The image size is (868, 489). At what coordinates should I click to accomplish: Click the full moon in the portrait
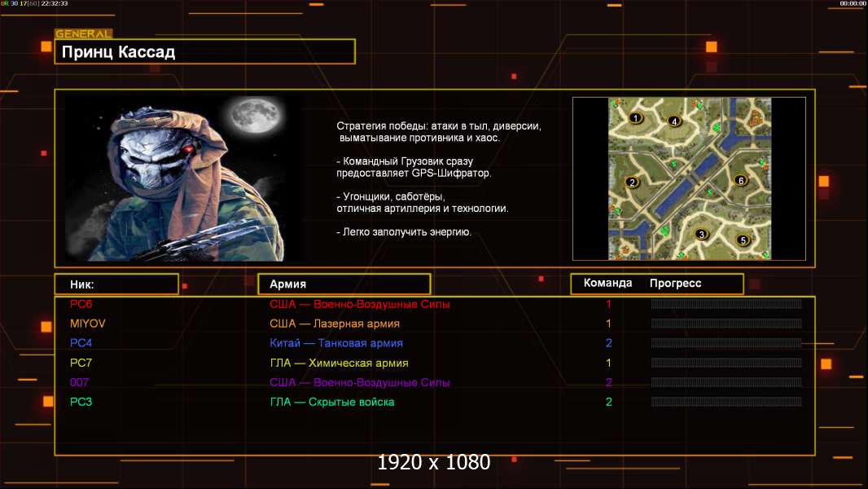pyautogui.click(x=256, y=115)
